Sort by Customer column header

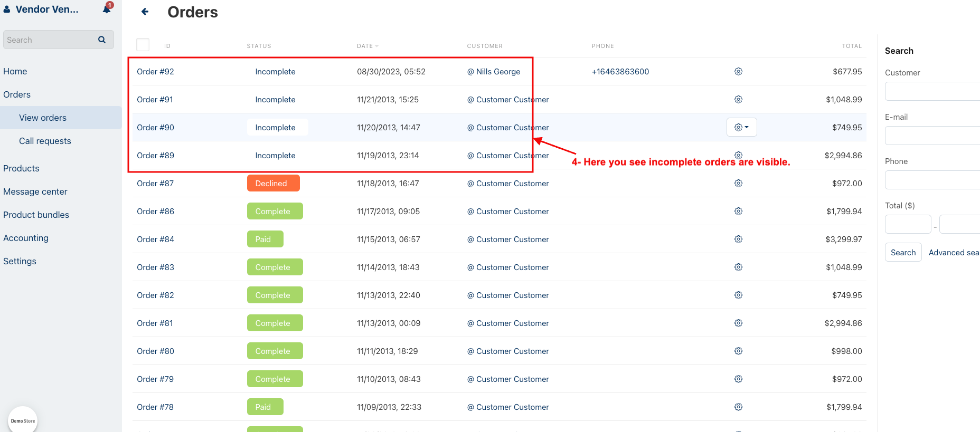[x=485, y=46]
